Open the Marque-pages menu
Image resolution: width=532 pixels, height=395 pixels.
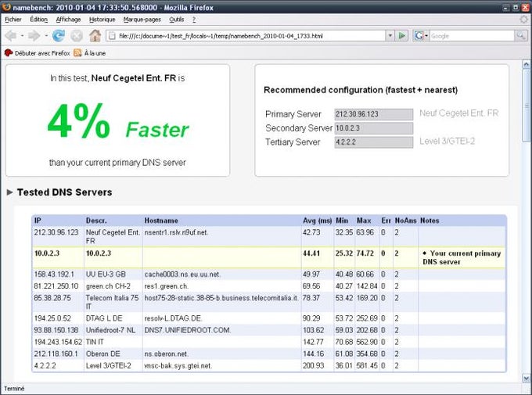(x=142, y=20)
